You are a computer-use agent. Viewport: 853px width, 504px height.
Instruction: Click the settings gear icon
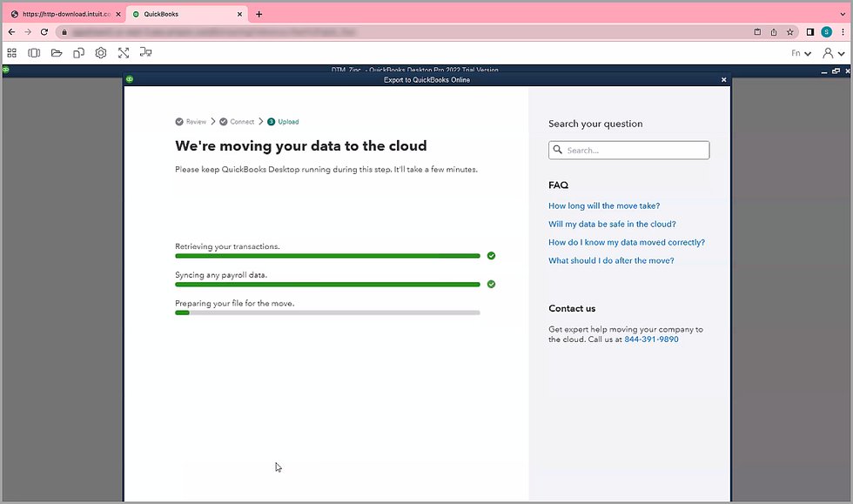(101, 53)
